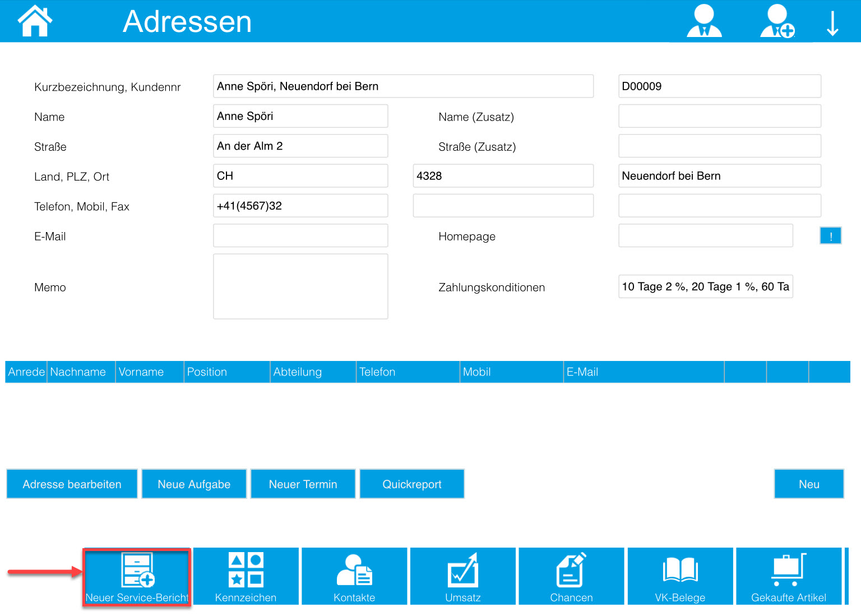The height and width of the screenshot is (616, 861).
Task: Click the empty Name (Zusatz) field
Action: coord(720,116)
